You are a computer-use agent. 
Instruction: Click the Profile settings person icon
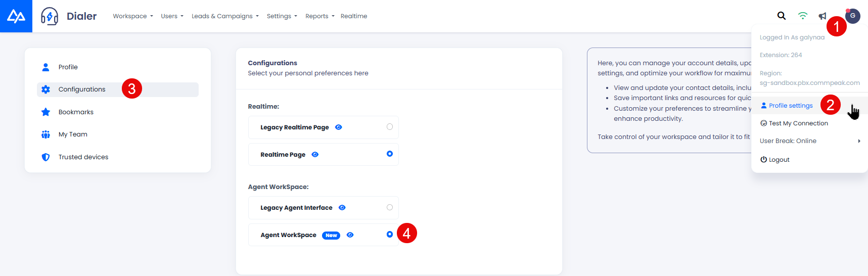point(764,105)
